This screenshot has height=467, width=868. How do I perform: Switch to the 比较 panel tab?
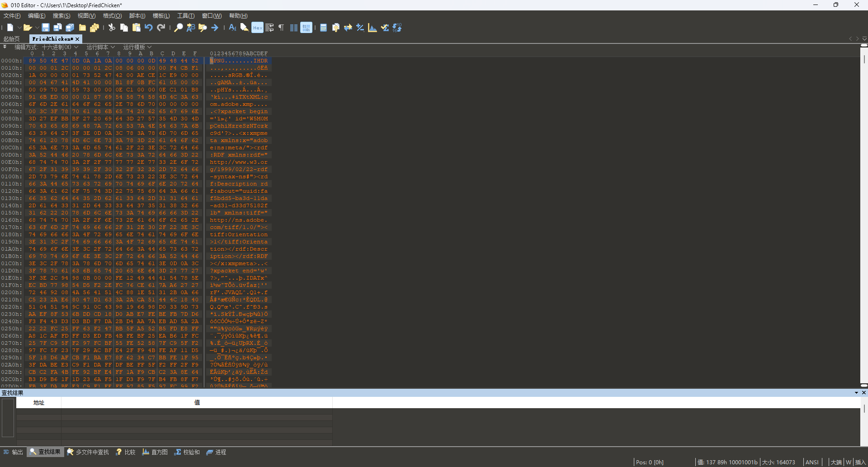pos(126,452)
